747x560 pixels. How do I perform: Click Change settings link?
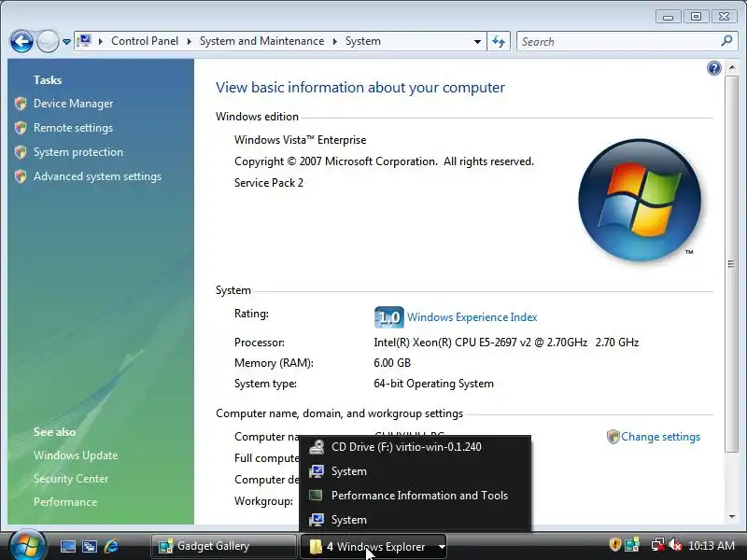coord(660,437)
